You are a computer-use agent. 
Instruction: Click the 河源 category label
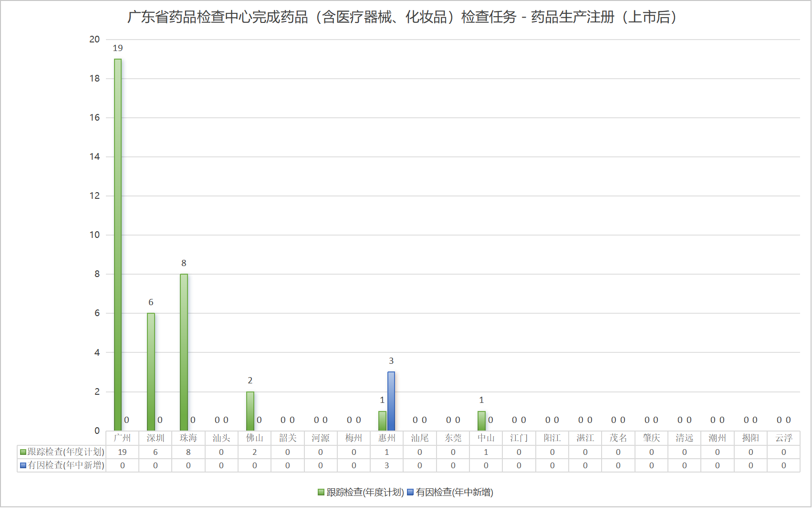321,438
